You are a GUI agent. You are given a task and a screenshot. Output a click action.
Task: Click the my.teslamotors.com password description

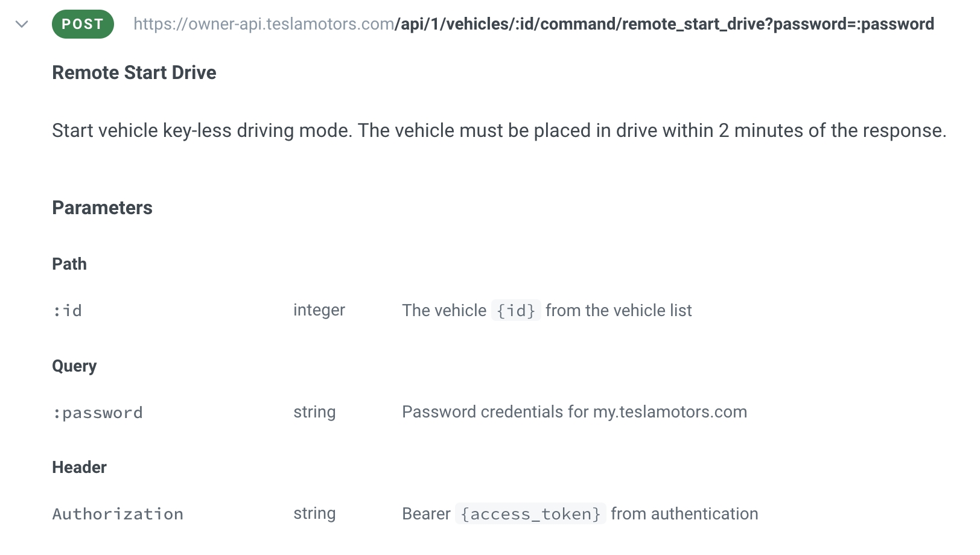pyautogui.click(x=574, y=412)
